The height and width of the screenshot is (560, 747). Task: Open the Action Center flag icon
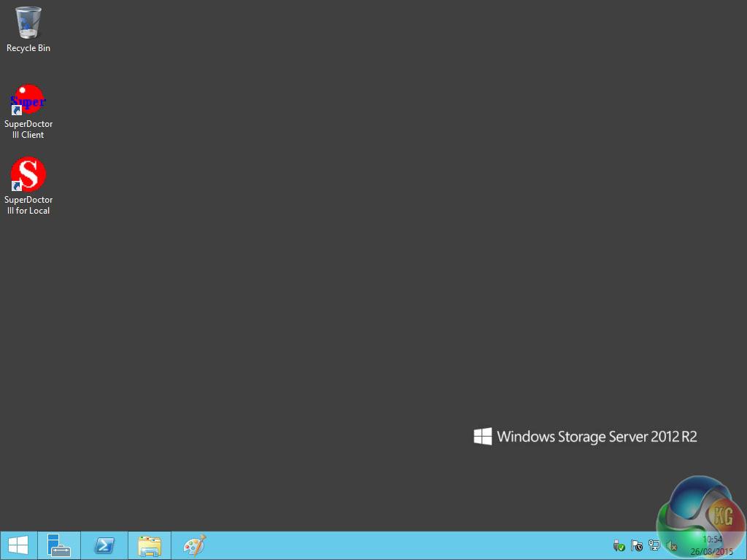coord(636,545)
